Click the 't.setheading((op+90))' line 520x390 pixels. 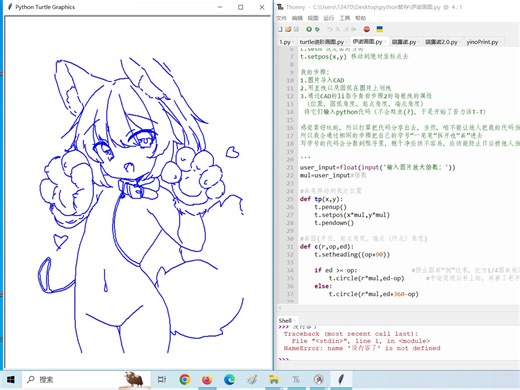tap(352, 254)
